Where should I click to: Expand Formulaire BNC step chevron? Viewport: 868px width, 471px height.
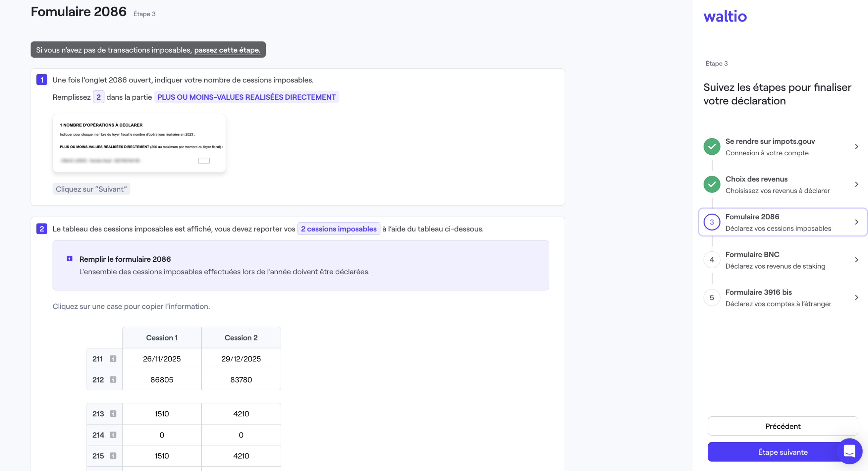(x=856, y=260)
